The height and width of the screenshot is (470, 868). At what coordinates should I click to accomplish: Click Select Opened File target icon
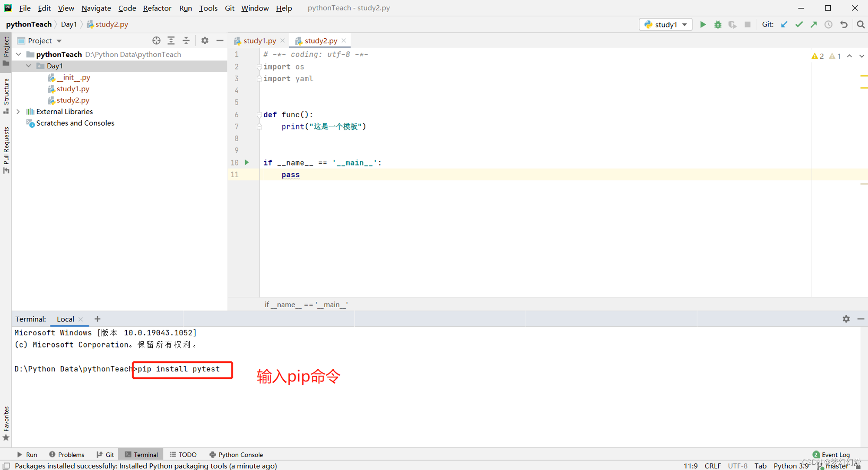pyautogui.click(x=156, y=40)
